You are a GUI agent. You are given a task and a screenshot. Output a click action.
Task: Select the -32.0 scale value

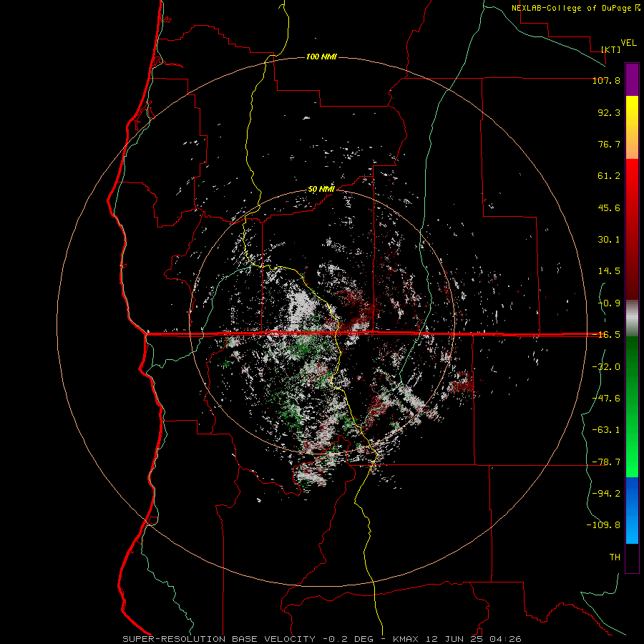click(x=606, y=367)
